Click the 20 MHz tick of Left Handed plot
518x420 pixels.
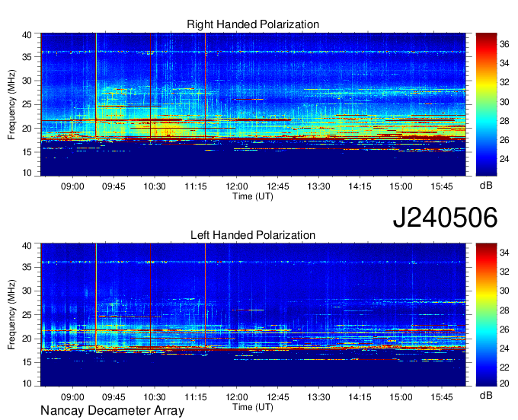(27, 339)
